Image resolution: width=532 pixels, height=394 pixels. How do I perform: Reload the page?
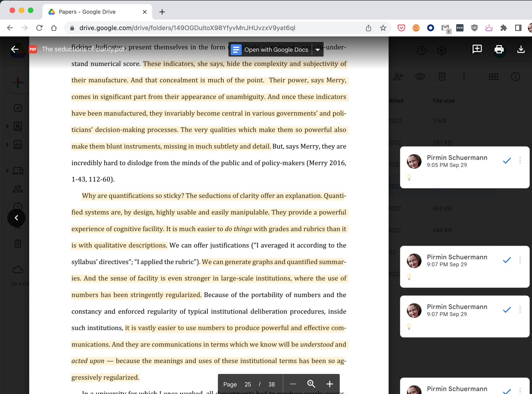click(40, 28)
